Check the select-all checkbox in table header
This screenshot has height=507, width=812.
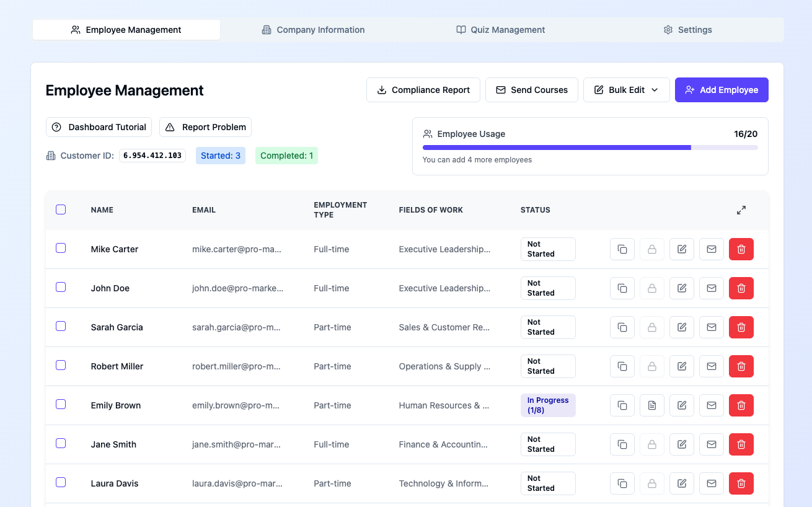tap(60, 209)
